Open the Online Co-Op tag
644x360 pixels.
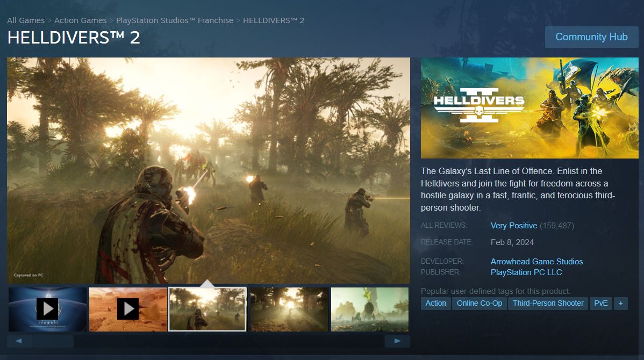[479, 303]
